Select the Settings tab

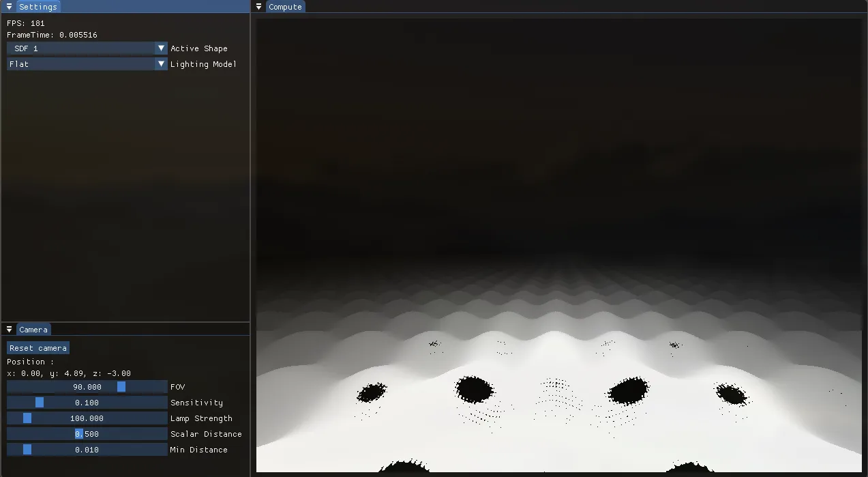pyautogui.click(x=38, y=7)
